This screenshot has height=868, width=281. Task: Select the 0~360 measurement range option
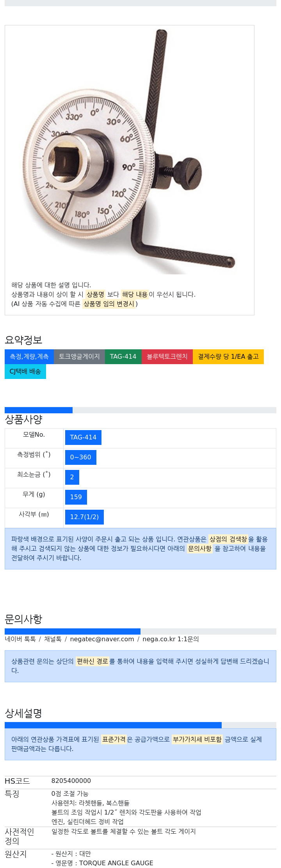point(81,457)
